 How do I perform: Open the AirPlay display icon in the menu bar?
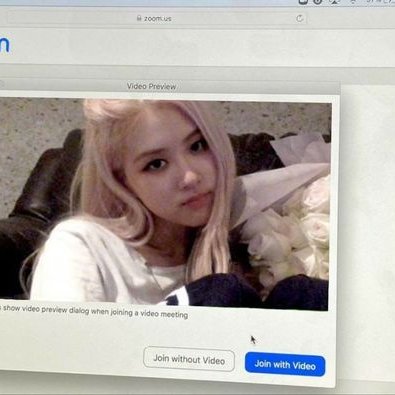point(335,2)
